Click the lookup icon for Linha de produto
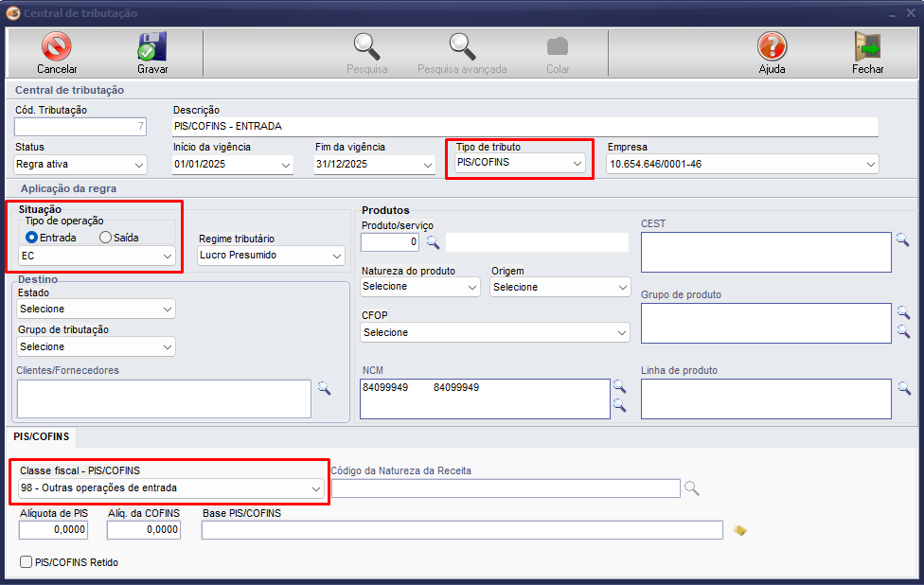Image resolution: width=924 pixels, height=585 pixels. tap(903, 387)
